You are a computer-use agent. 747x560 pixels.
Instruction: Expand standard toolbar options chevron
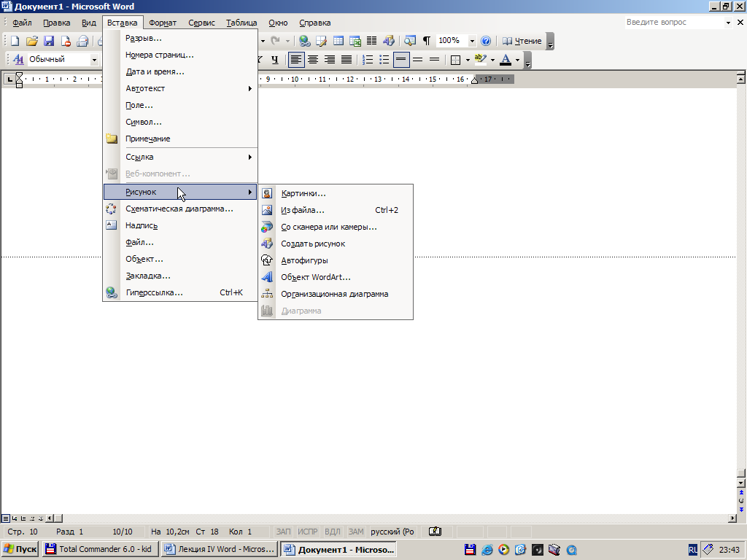click(x=550, y=41)
